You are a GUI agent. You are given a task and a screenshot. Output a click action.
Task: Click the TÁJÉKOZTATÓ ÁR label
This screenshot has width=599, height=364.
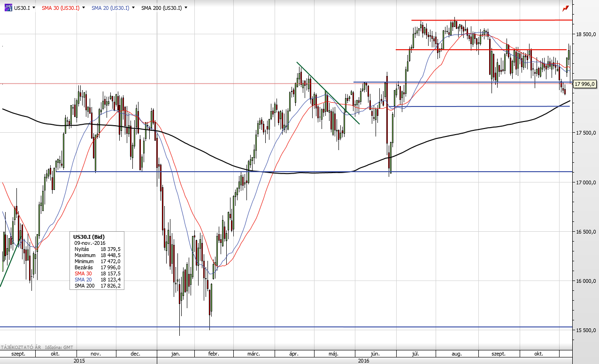[x=20, y=347]
